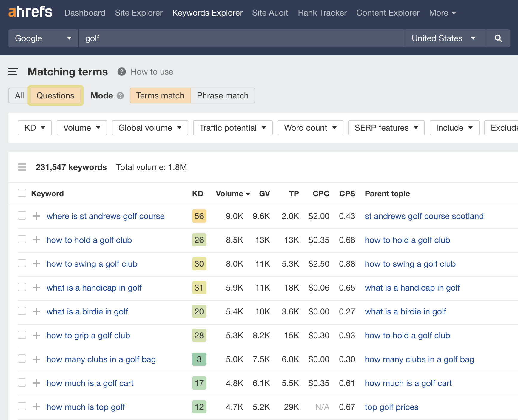
Task: Open the keyword 'how many clubs in a golf bag'
Action: 101,359
